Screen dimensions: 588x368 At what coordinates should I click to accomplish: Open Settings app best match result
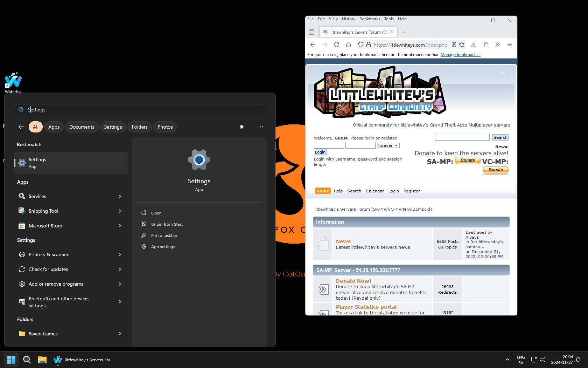pyautogui.click(x=71, y=163)
